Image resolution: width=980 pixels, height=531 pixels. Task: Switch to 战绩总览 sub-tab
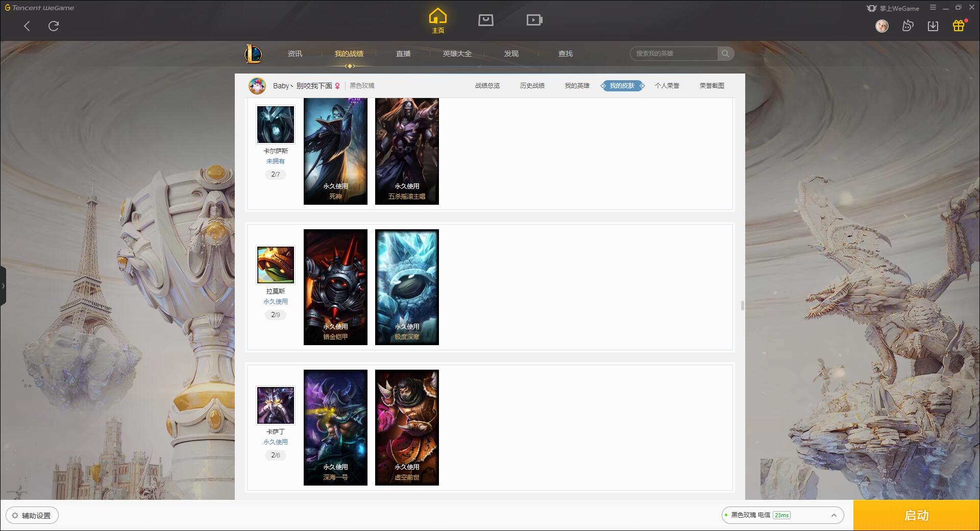point(487,86)
